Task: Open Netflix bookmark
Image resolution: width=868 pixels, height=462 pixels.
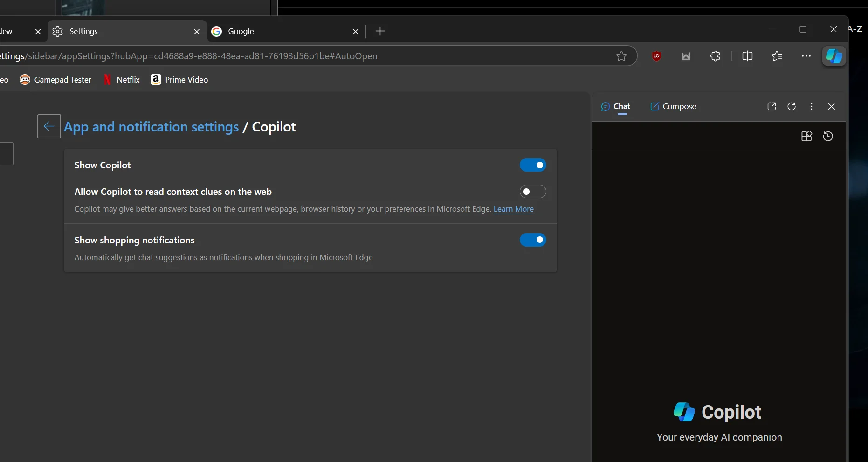Action: point(121,80)
